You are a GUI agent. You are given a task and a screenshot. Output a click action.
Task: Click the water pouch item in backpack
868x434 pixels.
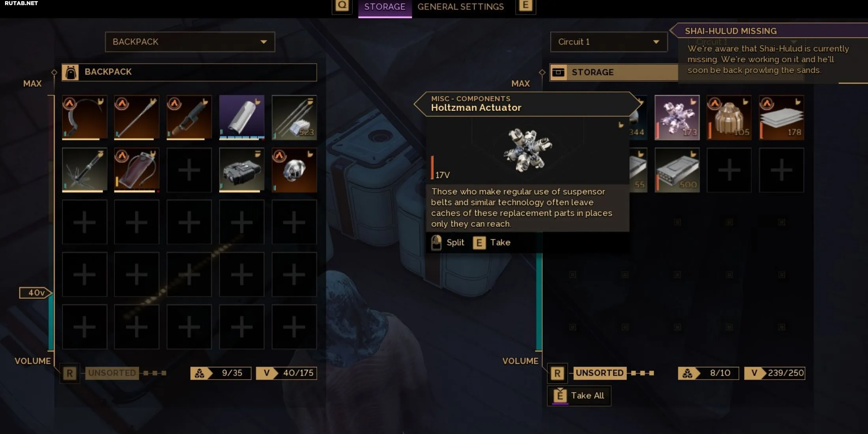(137, 170)
